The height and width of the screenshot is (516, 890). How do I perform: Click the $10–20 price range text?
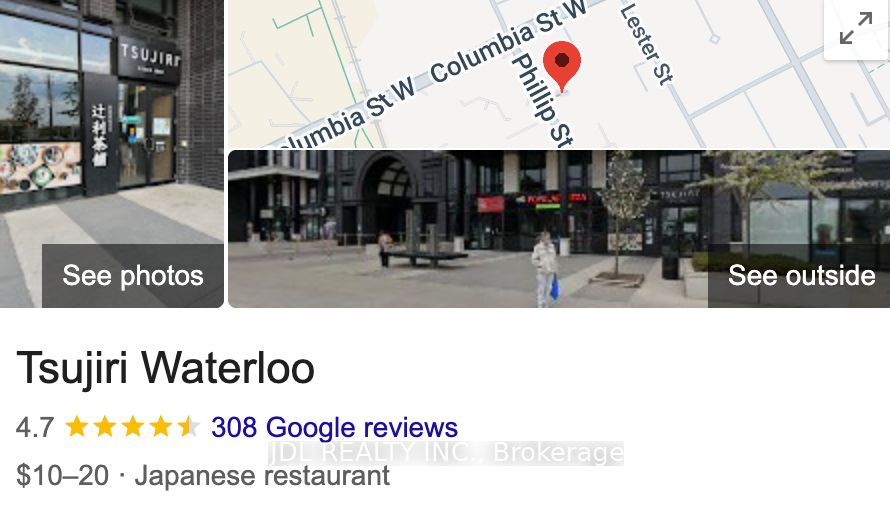click(x=62, y=475)
